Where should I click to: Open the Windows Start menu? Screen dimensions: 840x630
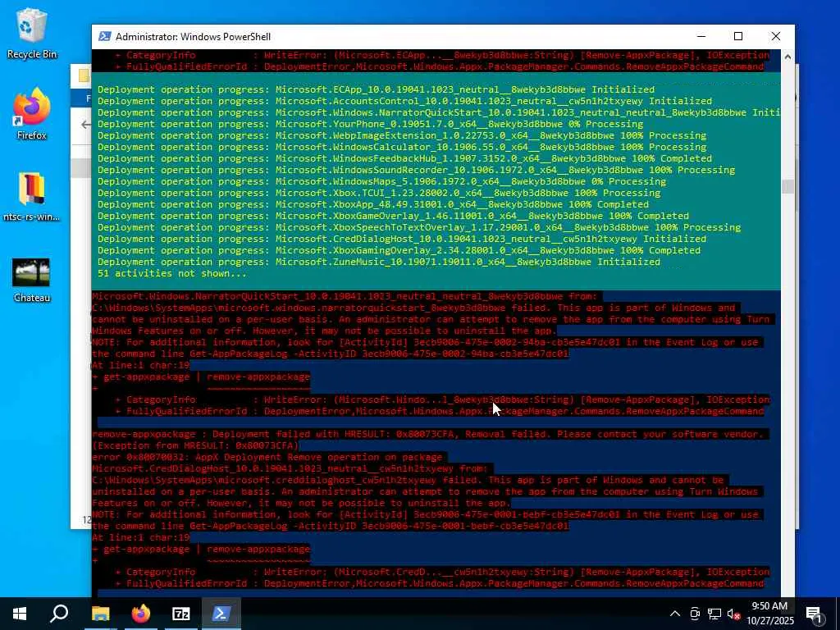(20, 614)
